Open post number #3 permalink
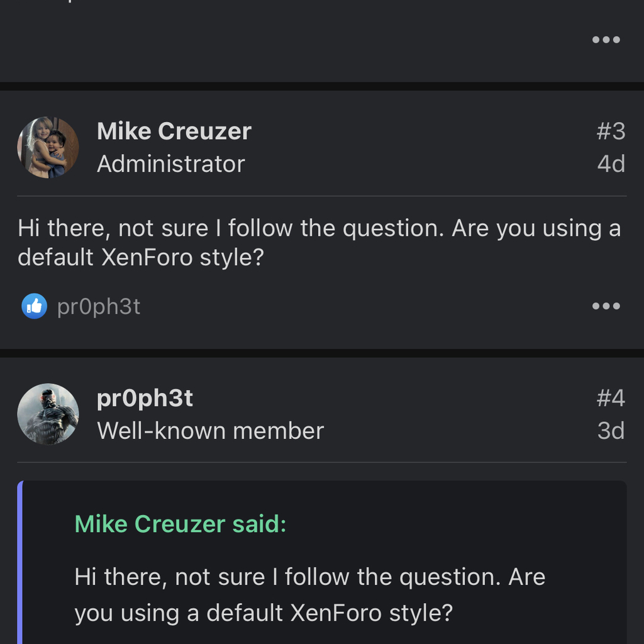The height and width of the screenshot is (644, 644). [x=611, y=131]
